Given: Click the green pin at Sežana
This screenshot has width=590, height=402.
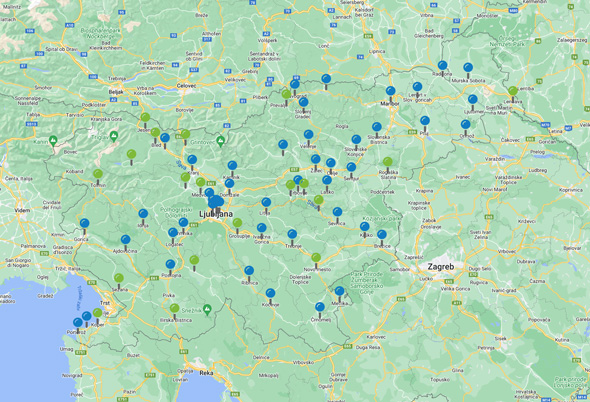Looking at the screenshot, I should click(119, 281).
